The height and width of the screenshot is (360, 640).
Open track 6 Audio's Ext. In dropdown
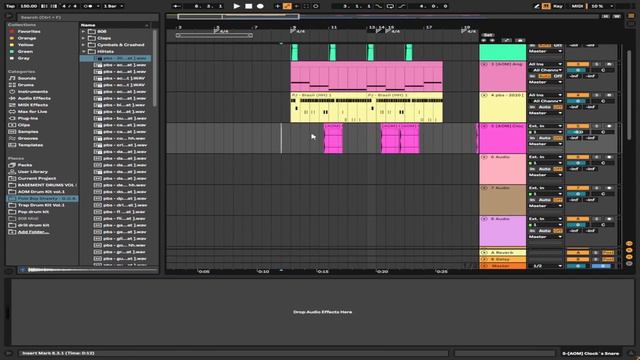pos(545,157)
